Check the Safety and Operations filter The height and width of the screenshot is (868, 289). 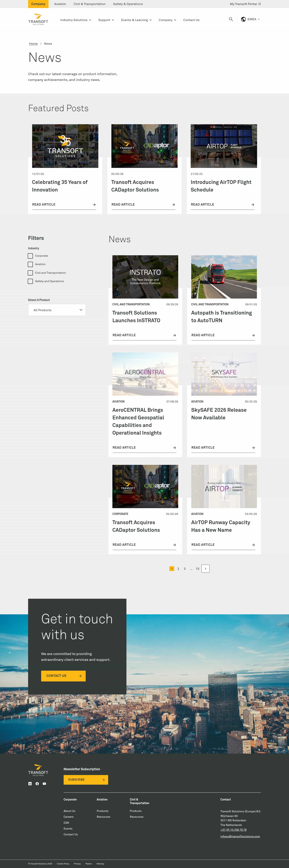point(30,281)
